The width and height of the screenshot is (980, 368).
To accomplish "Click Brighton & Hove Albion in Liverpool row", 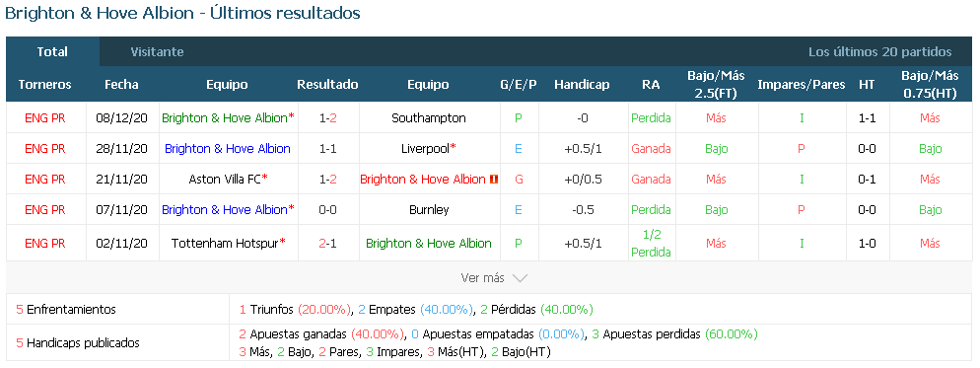I will point(228,148).
